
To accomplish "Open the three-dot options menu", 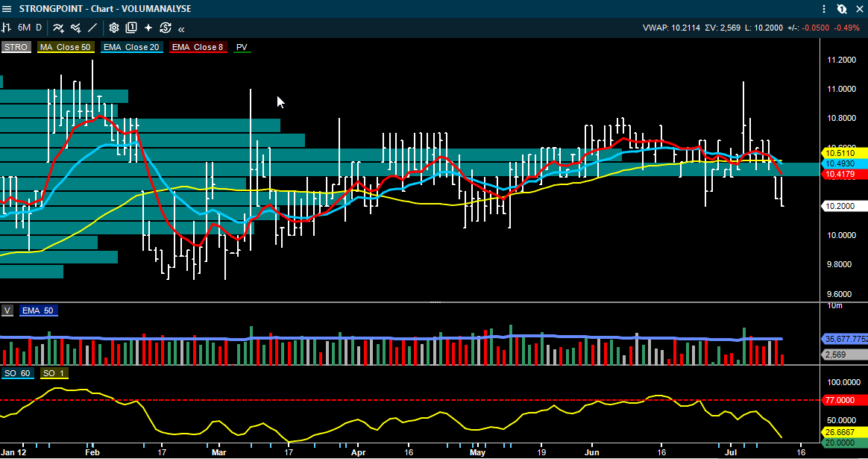I will (x=824, y=9).
